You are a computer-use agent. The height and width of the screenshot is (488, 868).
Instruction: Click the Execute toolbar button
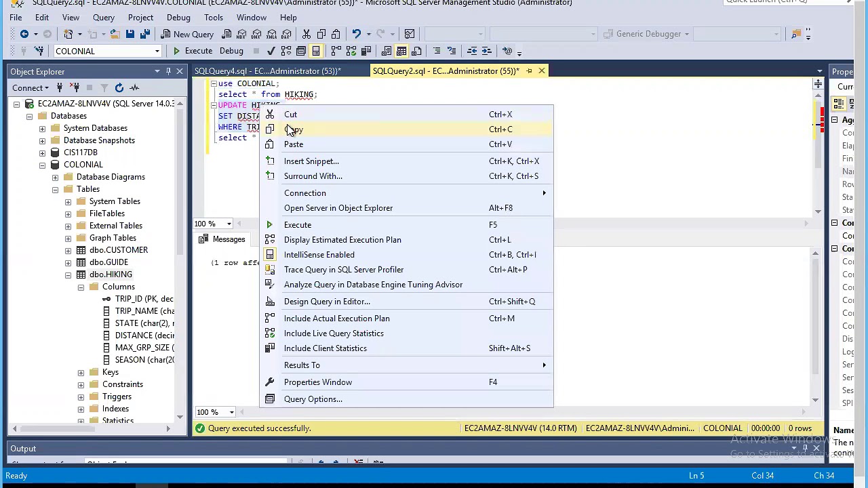193,51
